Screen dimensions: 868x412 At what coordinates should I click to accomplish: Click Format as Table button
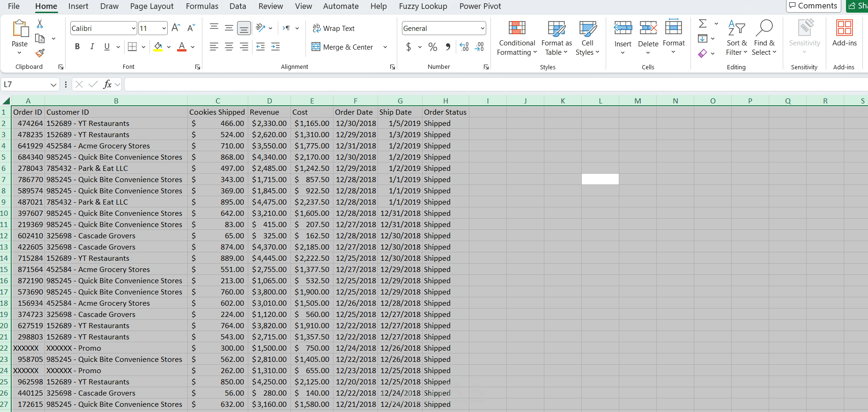coord(556,38)
